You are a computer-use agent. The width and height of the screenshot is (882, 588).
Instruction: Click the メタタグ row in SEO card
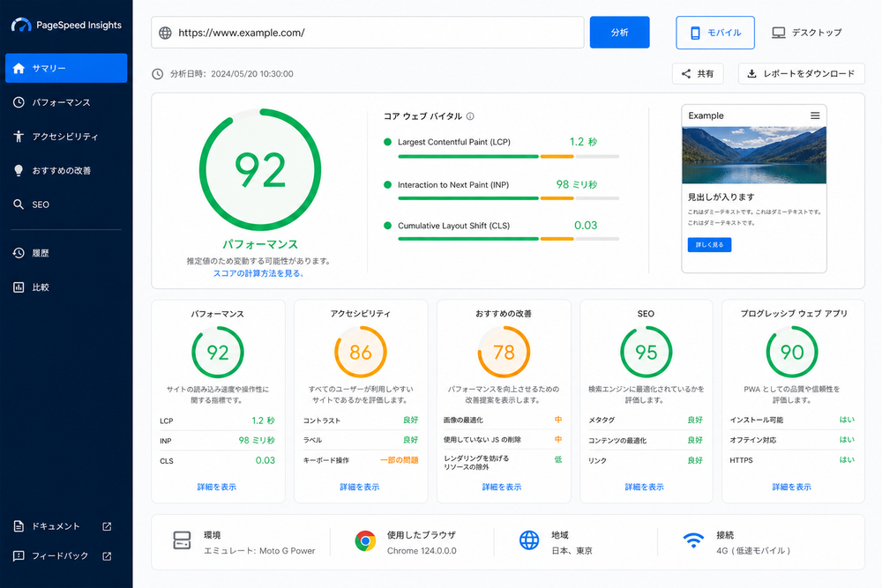(646, 420)
